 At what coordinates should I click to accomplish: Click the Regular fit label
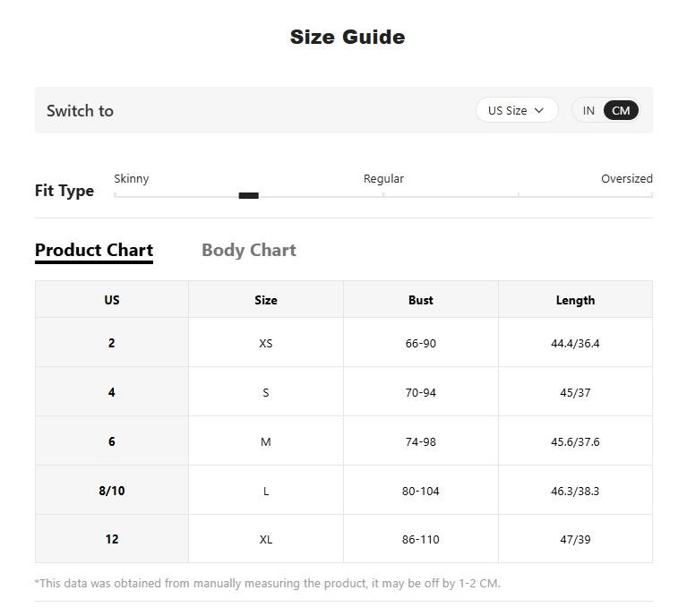tap(383, 179)
